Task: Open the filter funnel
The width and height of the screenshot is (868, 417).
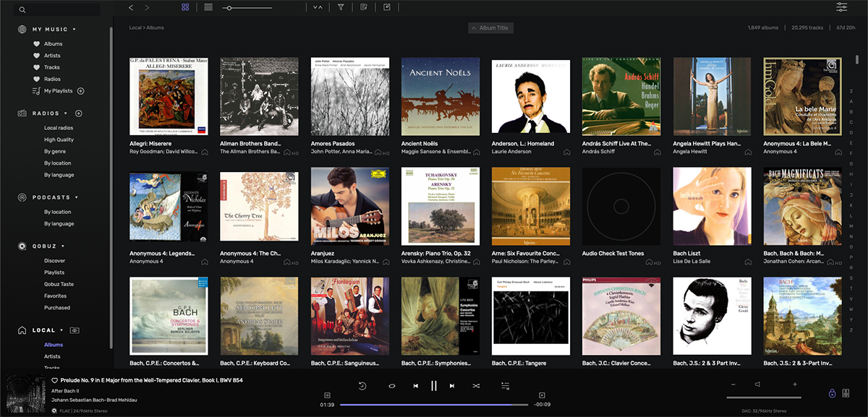Action: (x=341, y=7)
